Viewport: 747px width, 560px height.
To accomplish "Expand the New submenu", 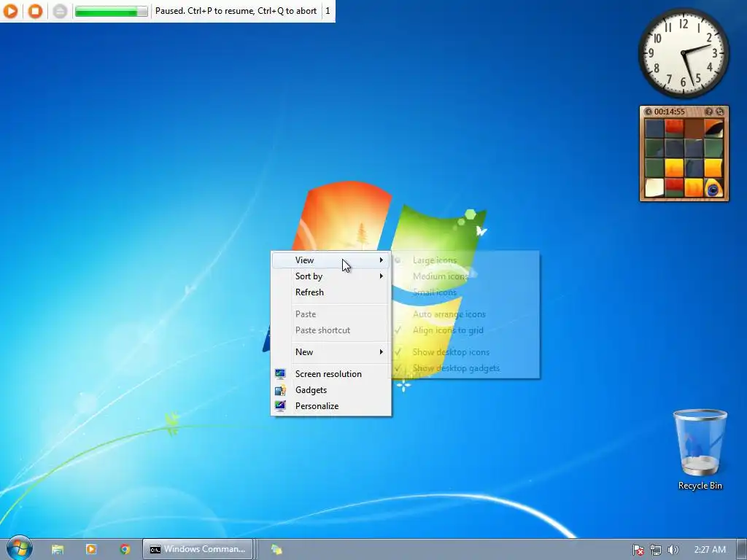I will coord(331,352).
